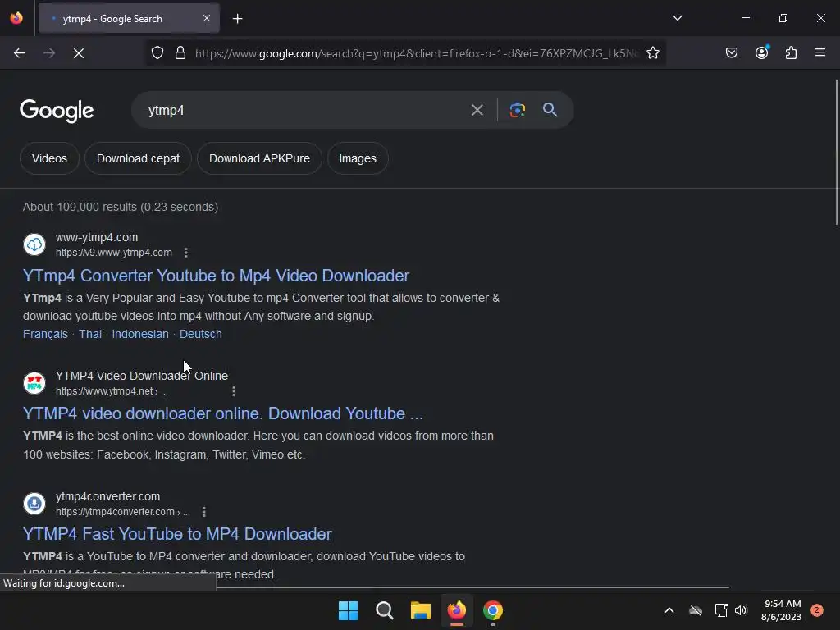Open the Thai sitelink
Image resolution: width=840 pixels, height=630 pixels.
click(x=90, y=335)
